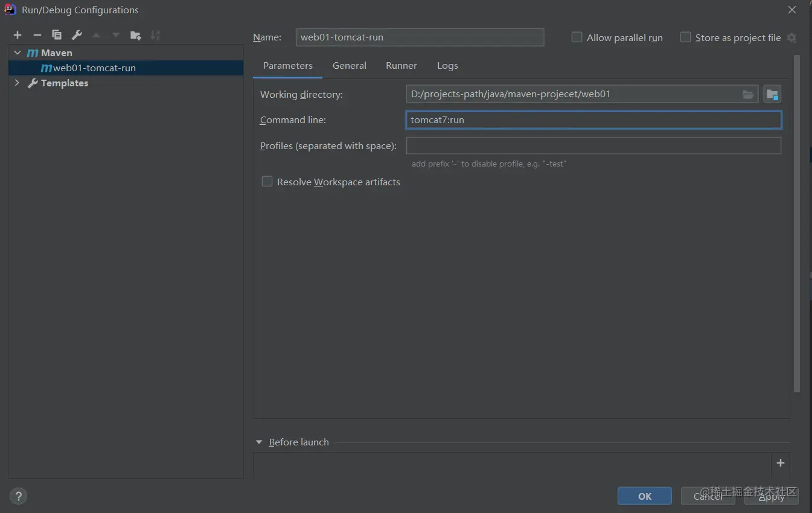Sort configurations alphabetically icon
Screen dimensions: 812x513
(155, 35)
